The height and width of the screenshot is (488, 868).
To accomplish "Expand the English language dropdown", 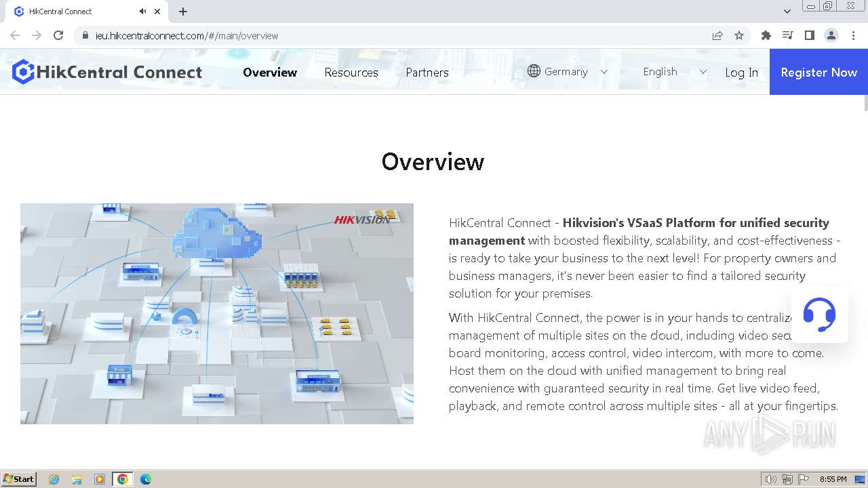I will [675, 71].
